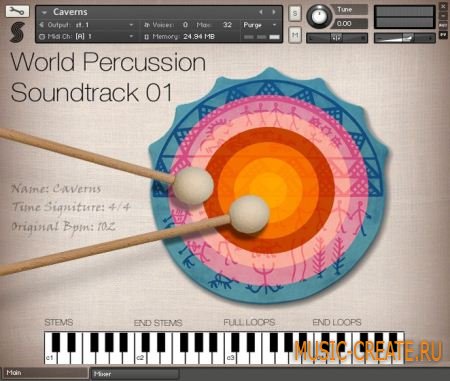Click the World Percussion title text

tap(108, 62)
